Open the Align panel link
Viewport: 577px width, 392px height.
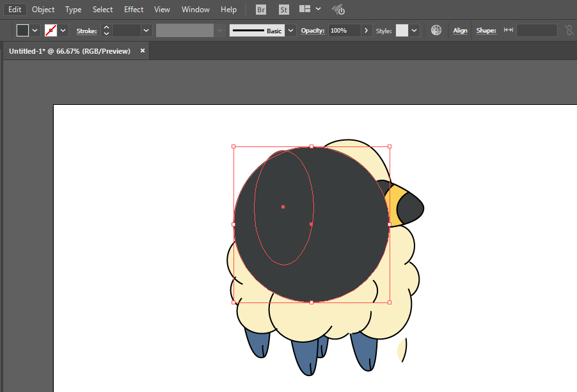point(460,31)
